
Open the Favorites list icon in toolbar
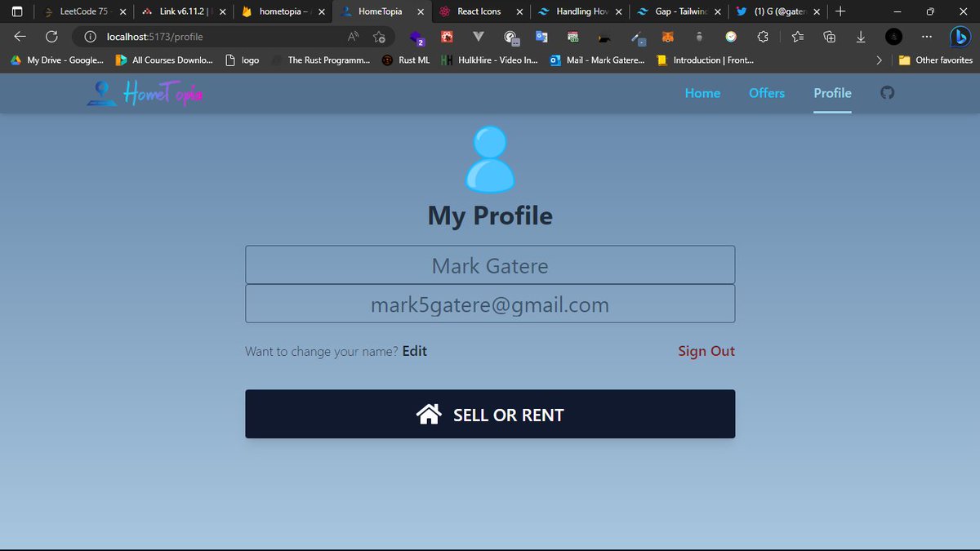tap(798, 37)
